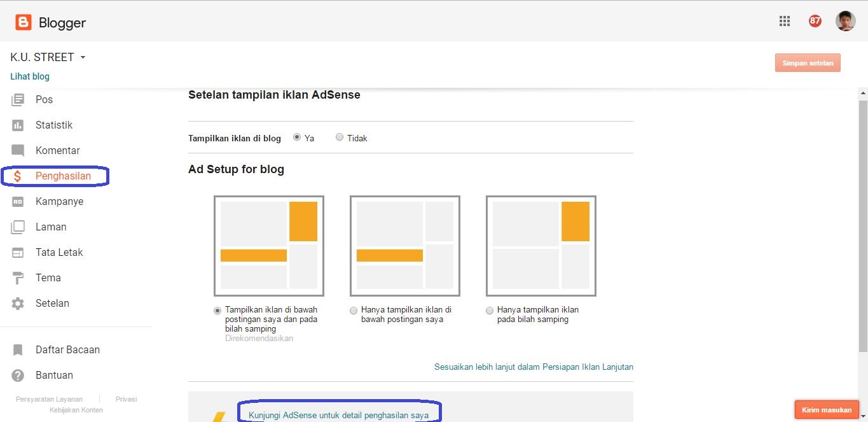Select the Penghasilan dollar icon in sidebar
Viewport: 868px width, 422px height.
click(x=18, y=176)
